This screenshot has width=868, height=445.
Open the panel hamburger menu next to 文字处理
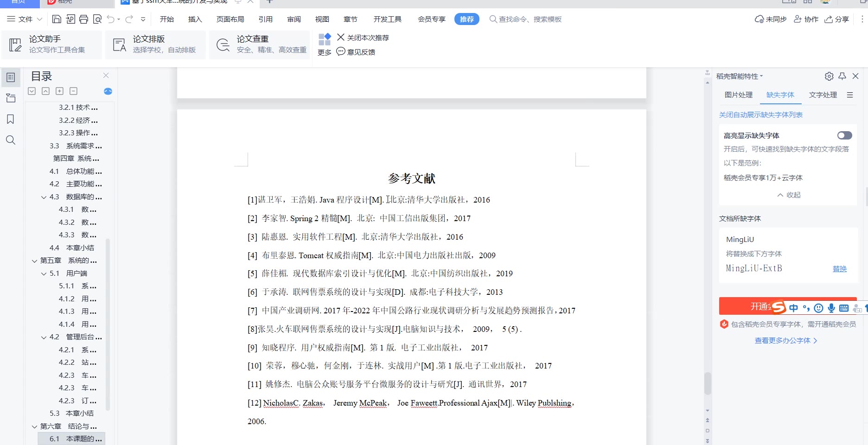coord(850,95)
